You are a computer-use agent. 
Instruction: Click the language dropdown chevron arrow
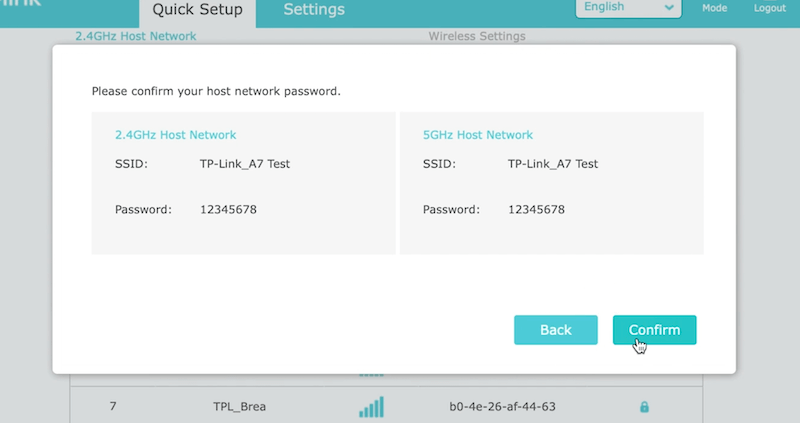pyautogui.click(x=668, y=8)
